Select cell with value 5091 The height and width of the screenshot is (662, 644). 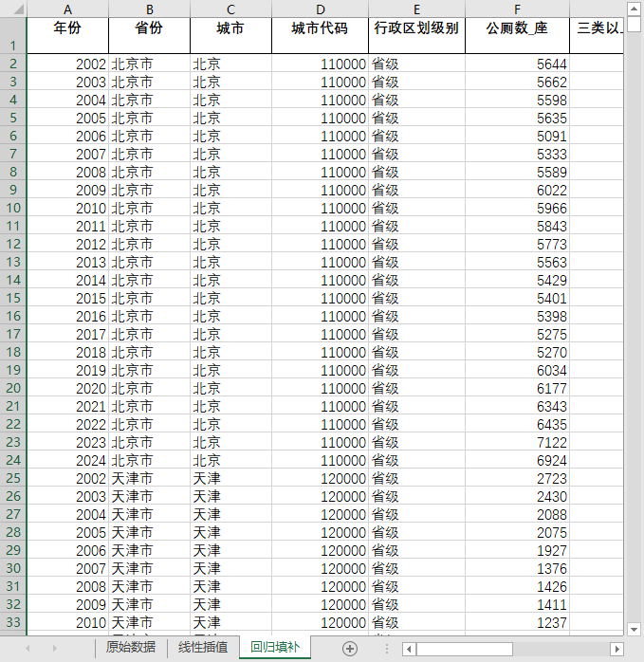(517, 136)
